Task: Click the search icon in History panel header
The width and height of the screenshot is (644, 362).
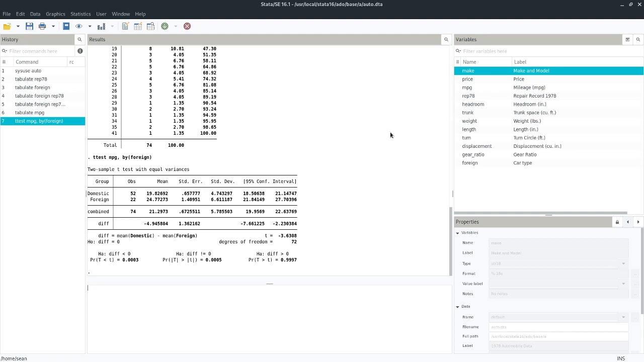Action: click(79, 39)
